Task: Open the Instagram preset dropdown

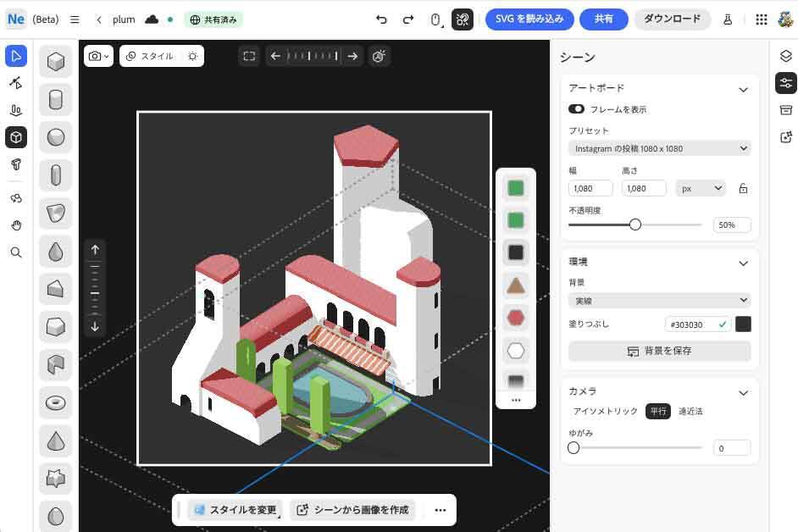Action: [659, 148]
